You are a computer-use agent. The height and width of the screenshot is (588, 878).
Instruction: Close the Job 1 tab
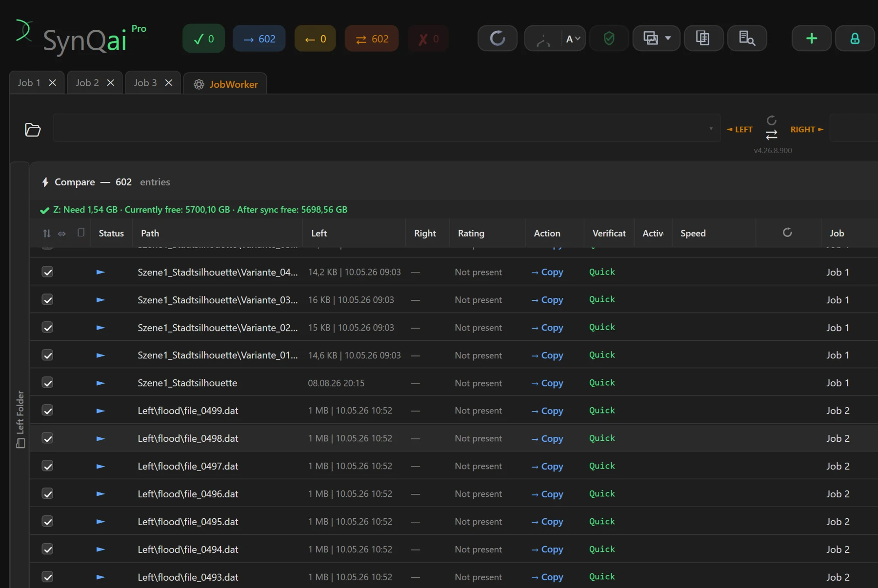(x=52, y=82)
